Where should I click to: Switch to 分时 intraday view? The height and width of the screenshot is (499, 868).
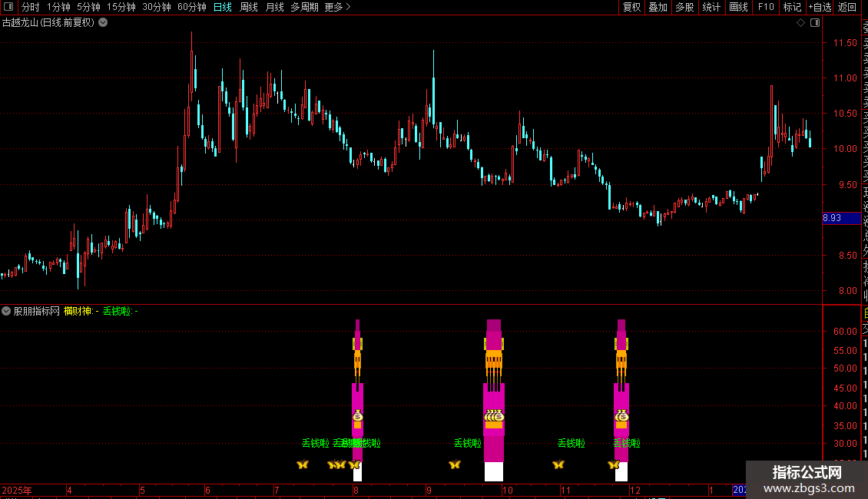31,7
